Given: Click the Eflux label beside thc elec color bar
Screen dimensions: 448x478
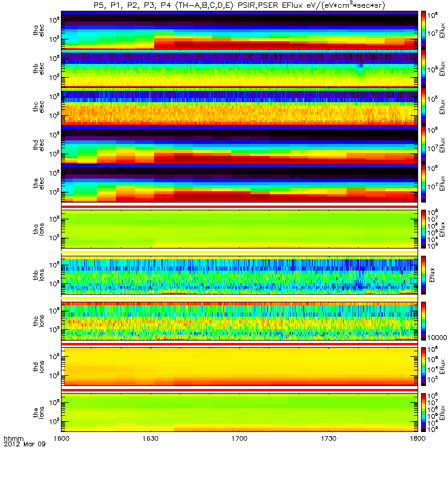Looking at the screenshot, I should pyautogui.click(x=442, y=107).
